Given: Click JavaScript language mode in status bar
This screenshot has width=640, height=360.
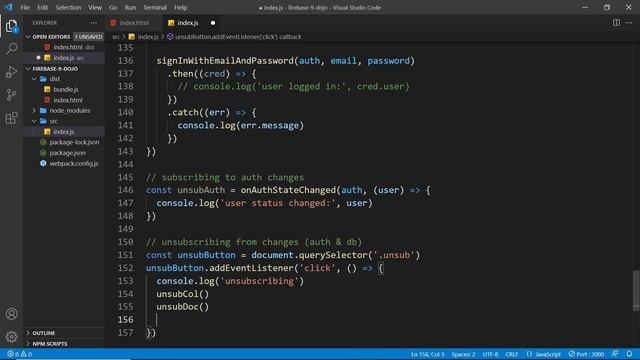Looking at the screenshot, I should (547, 354).
